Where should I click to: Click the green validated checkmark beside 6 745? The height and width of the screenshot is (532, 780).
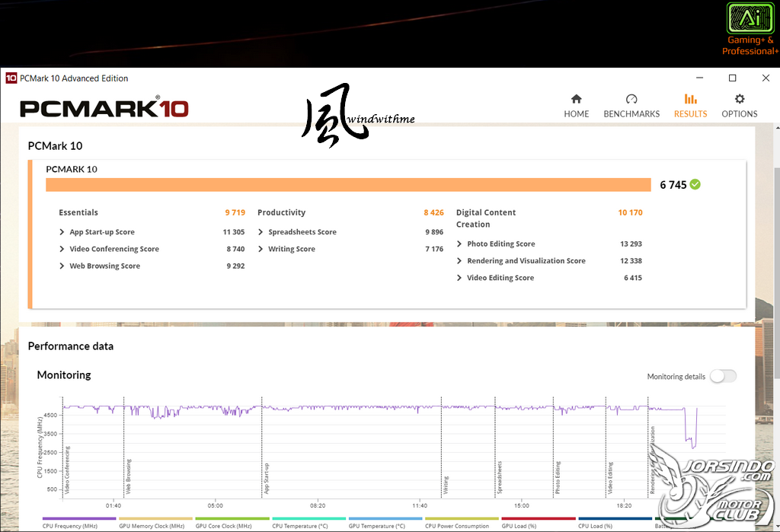[695, 184]
